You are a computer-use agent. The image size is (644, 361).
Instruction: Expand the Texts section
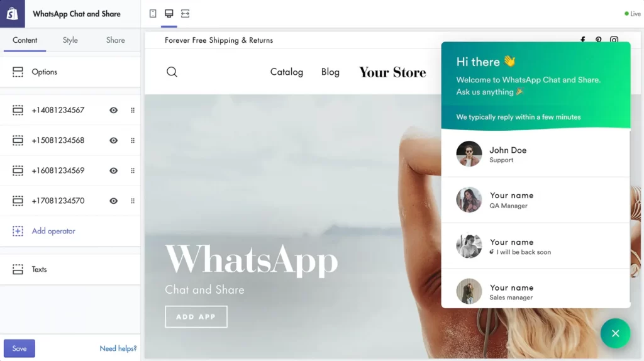click(x=70, y=269)
